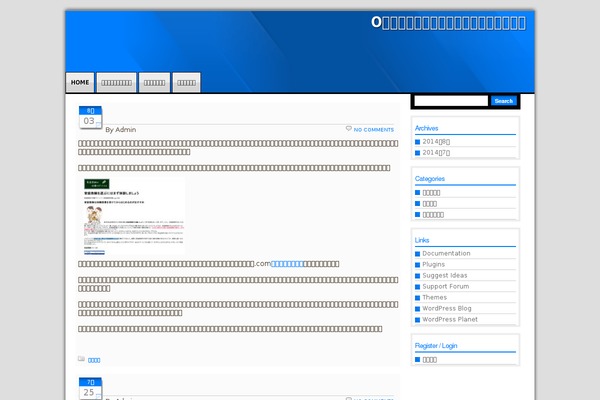Open the Suggest Ideas link

pos(445,276)
